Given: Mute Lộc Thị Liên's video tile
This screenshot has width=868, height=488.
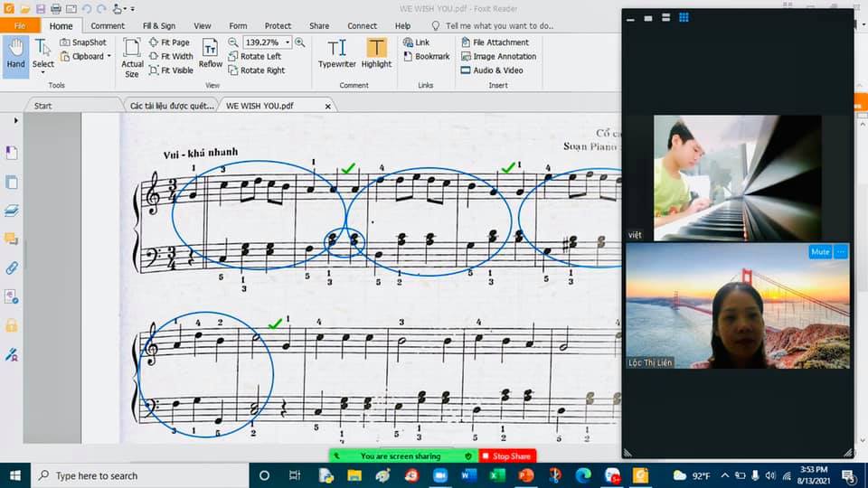Looking at the screenshot, I should pos(820,252).
